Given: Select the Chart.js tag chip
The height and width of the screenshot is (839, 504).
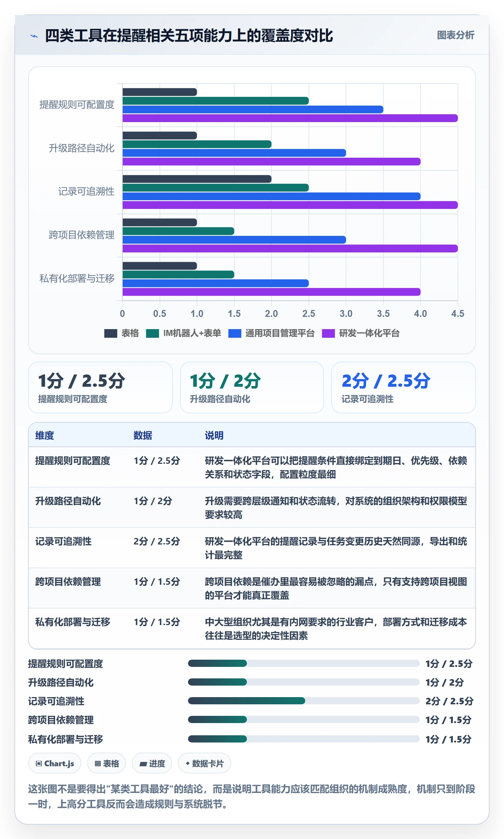Looking at the screenshot, I should click(x=55, y=763).
